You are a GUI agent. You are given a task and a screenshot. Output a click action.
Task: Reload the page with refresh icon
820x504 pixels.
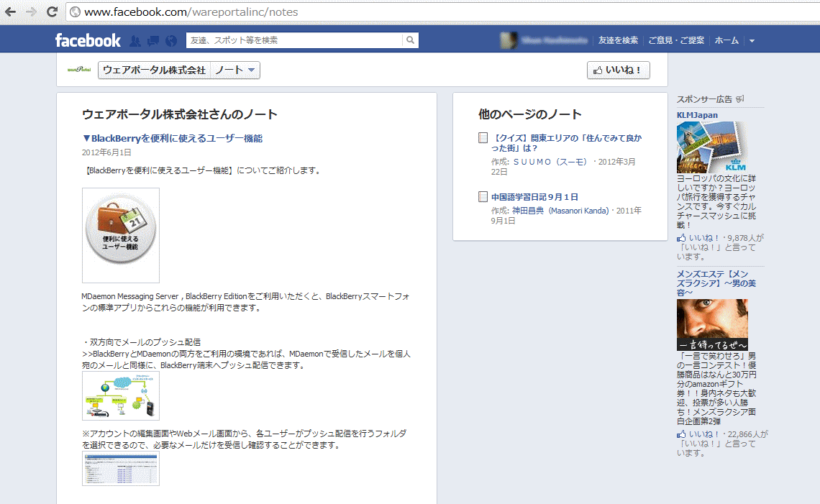(x=52, y=12)
